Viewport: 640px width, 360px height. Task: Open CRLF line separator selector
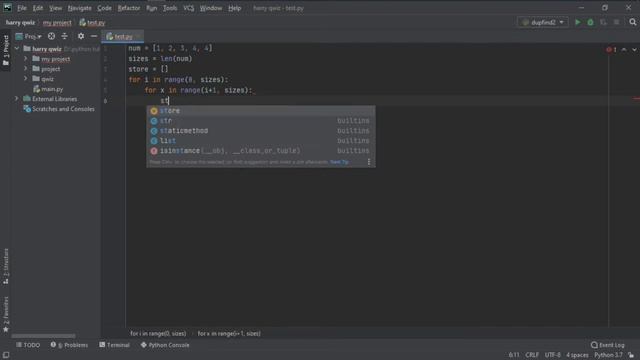pos(532,356)
